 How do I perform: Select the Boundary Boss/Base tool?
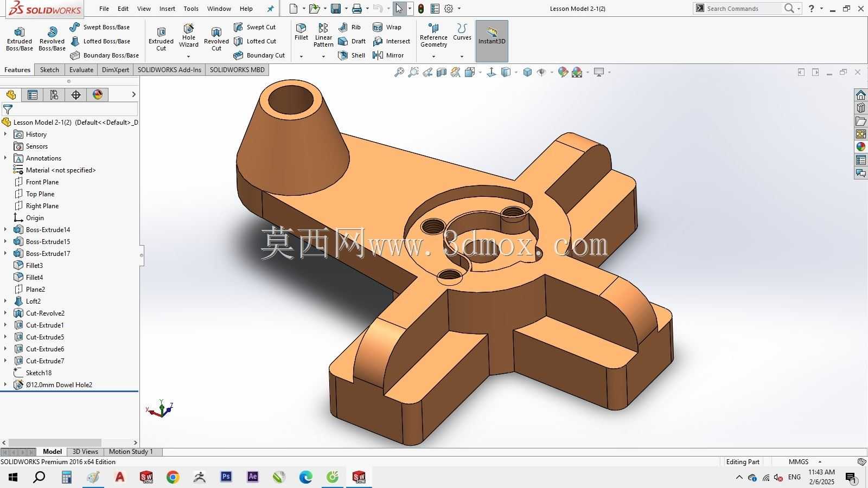coord(104,55)
